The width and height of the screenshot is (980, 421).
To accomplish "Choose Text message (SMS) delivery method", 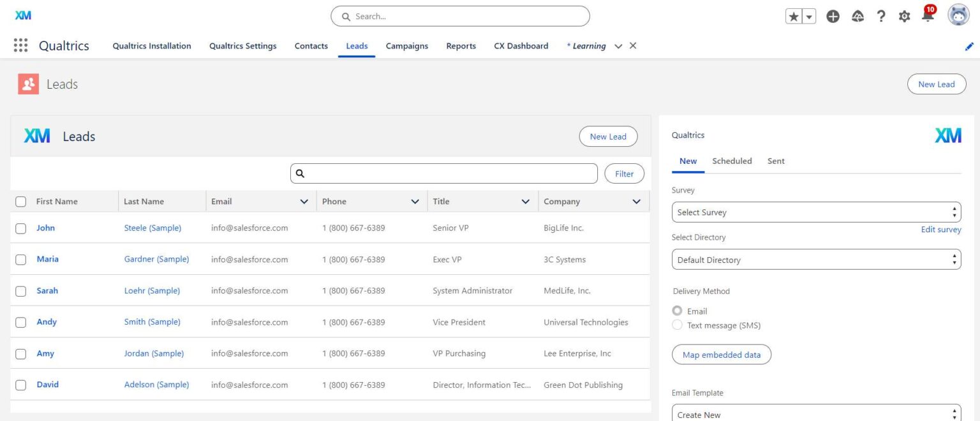I will (677, 325).
